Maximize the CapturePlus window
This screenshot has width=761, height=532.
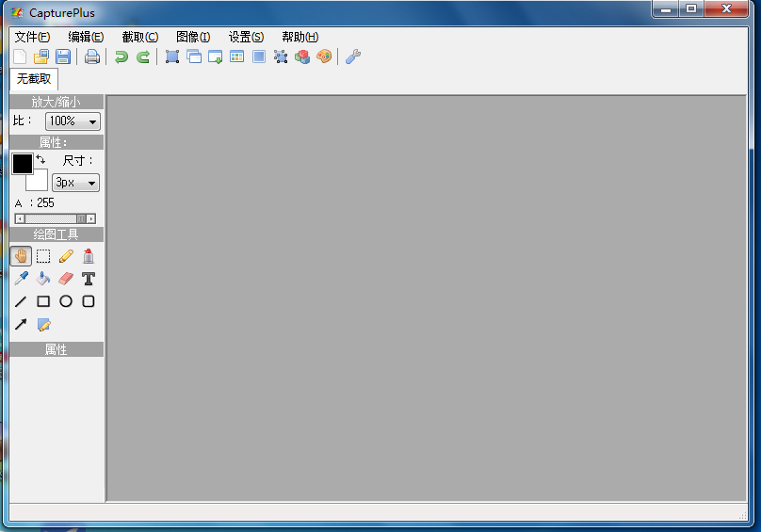[691, 9]
